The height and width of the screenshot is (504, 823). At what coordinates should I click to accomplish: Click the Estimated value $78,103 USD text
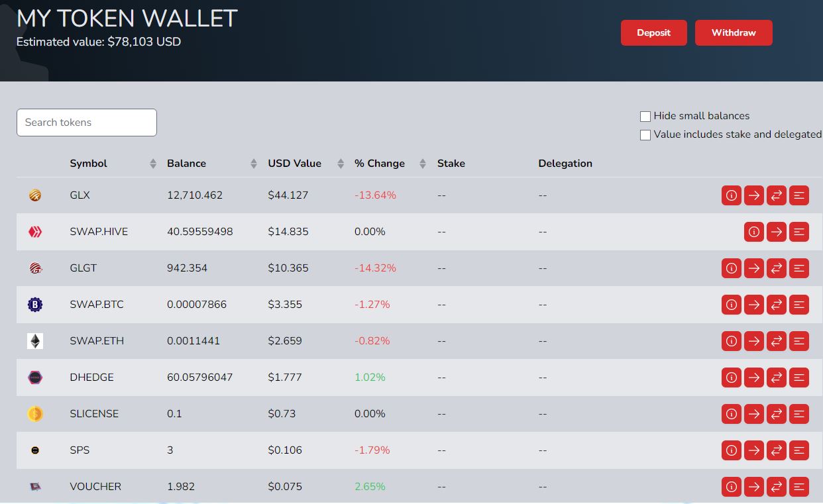tap(99, 42)
